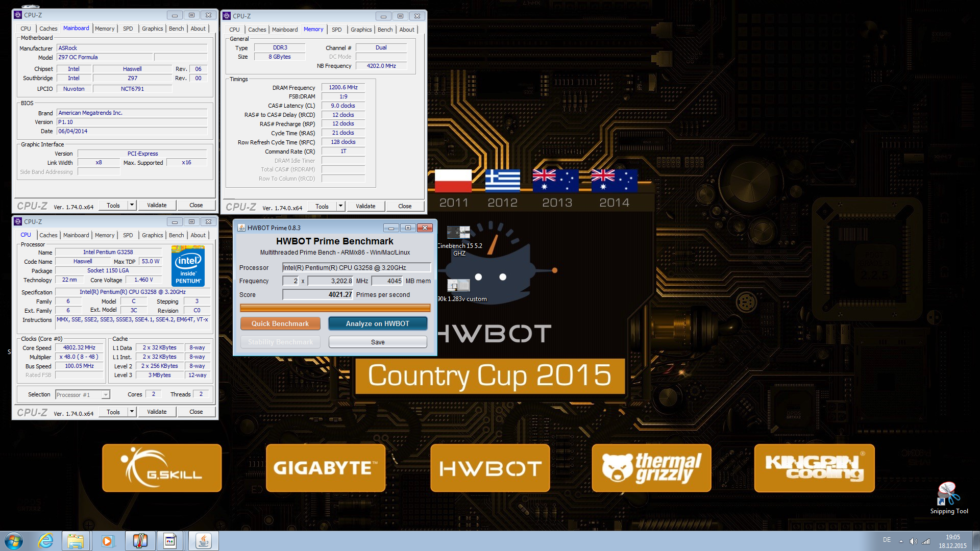
Task: Open the Windows Start menu orb
Action: point(14,541)
